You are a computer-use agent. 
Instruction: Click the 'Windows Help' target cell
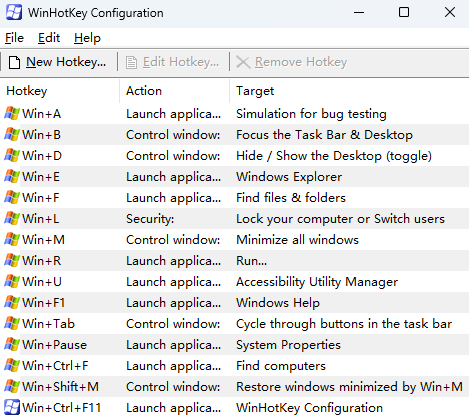(278, 303)
